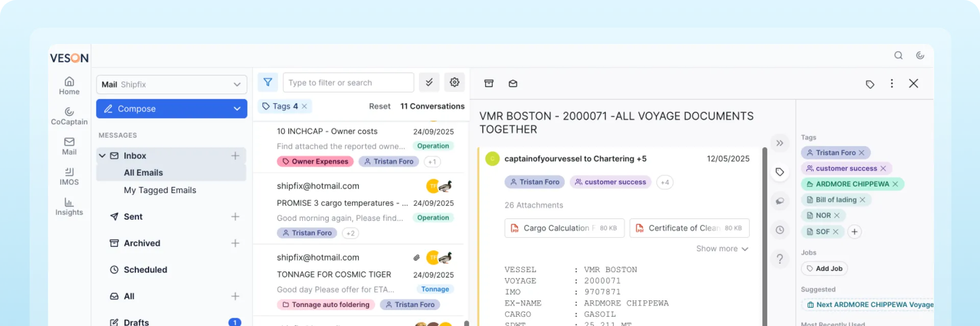Open the Scheduled folder

145,270
